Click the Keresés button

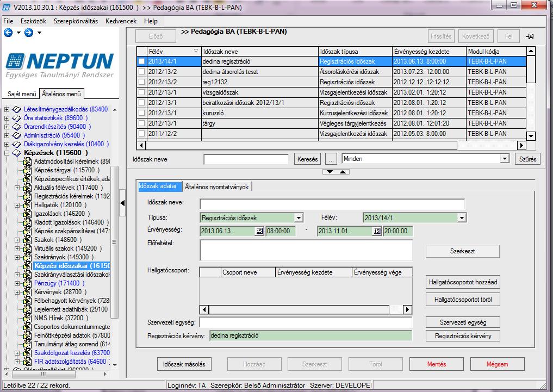(x=308, y=159)
